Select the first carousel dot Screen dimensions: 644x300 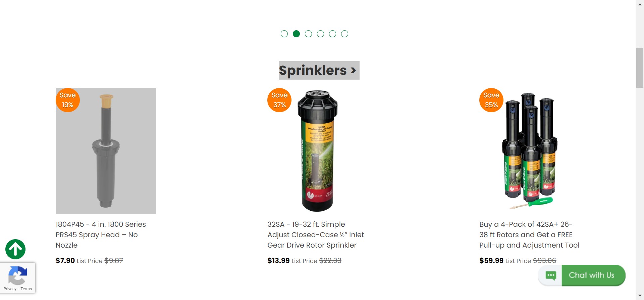(284, 34)
